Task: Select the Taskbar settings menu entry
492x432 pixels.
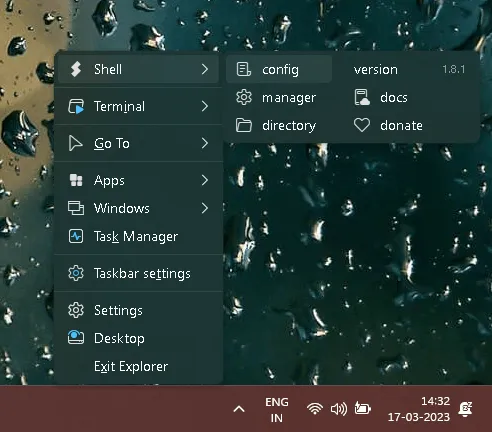Action: point(138,273)
